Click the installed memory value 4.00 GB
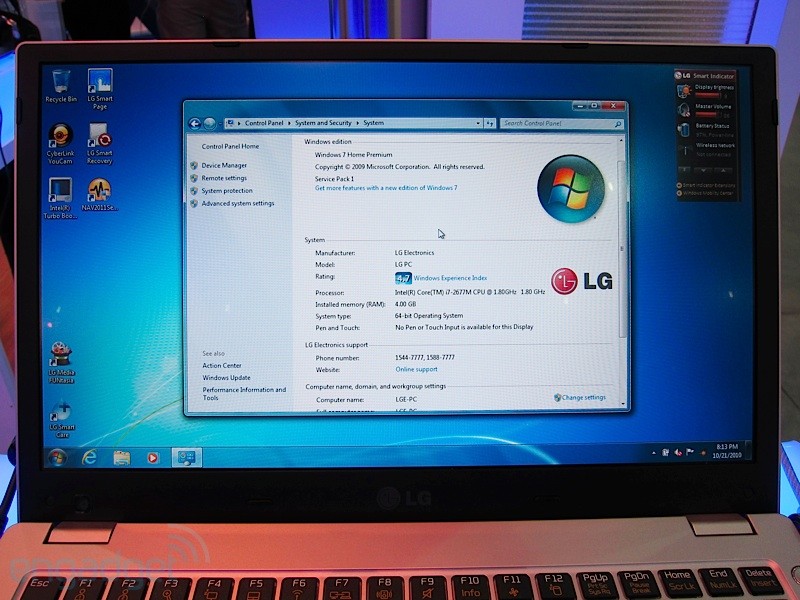The image size is (800, 600). point(405,304)
